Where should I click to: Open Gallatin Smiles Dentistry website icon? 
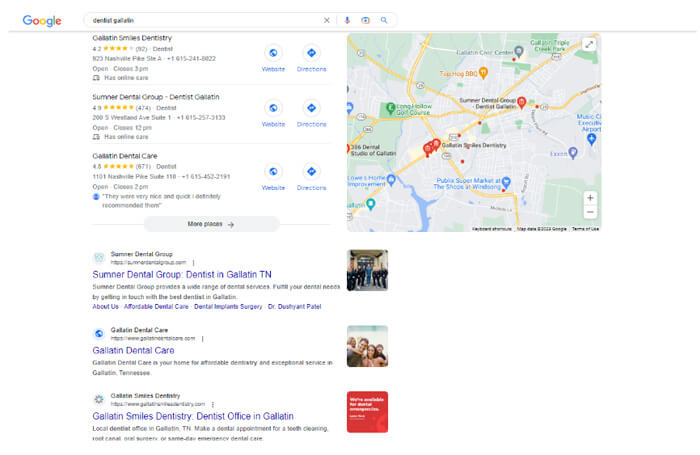coord(273,53)
